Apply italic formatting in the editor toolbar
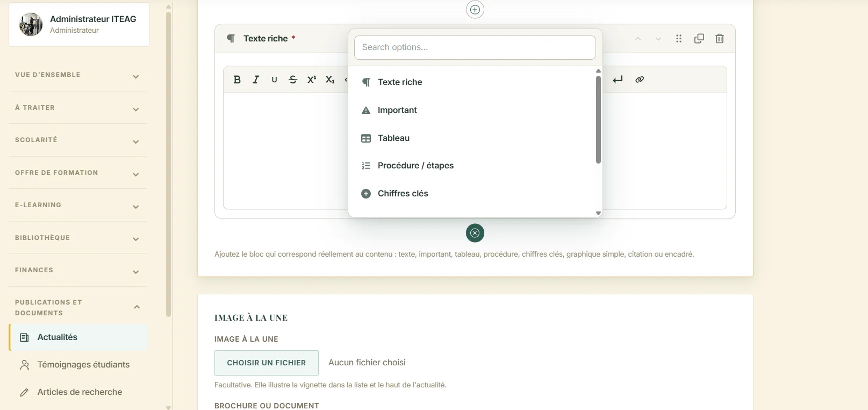The height and width of the screenshot is (410, 868). pos(256,80)
